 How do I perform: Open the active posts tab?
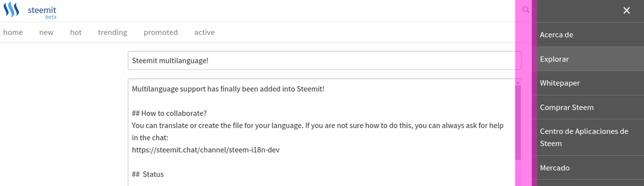tap(204, 32)
